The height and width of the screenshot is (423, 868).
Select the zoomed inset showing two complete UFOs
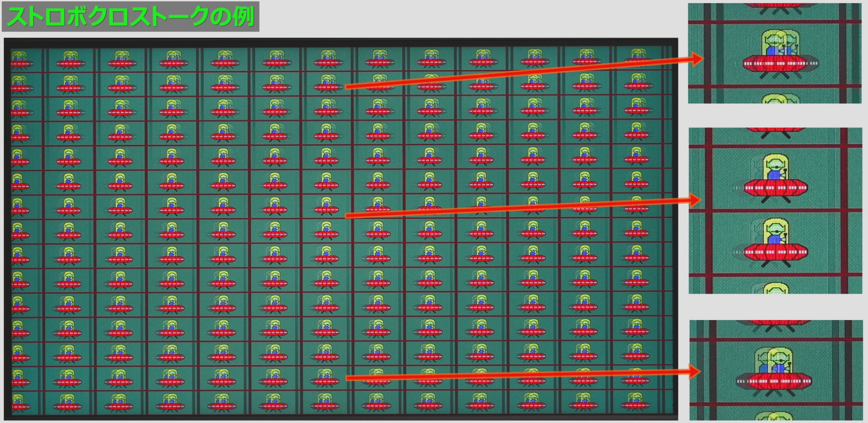775,211
